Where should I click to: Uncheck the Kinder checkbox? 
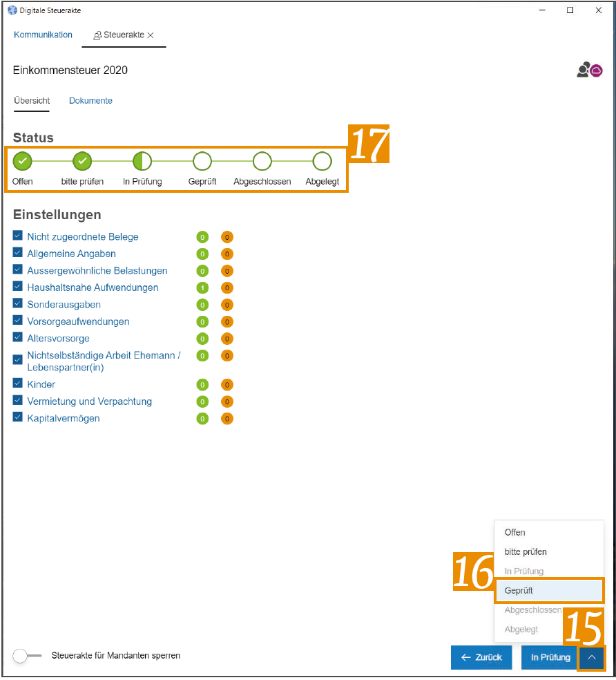coord(18,383)
